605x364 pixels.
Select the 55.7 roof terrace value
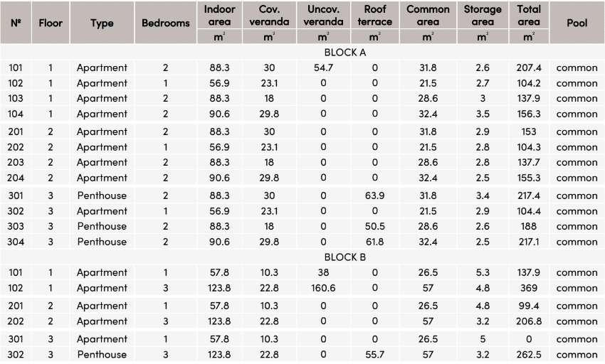(374, 355)
